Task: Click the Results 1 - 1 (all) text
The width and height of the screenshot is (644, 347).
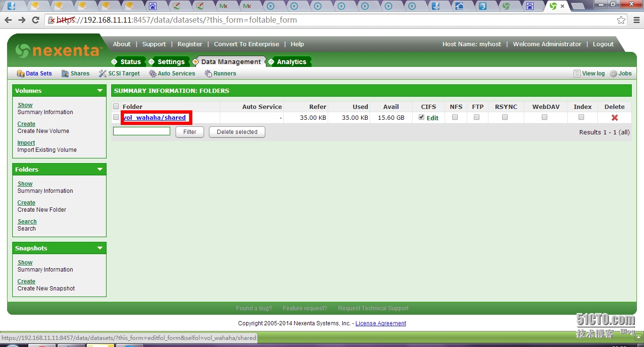Action: [x=604, y=132]
